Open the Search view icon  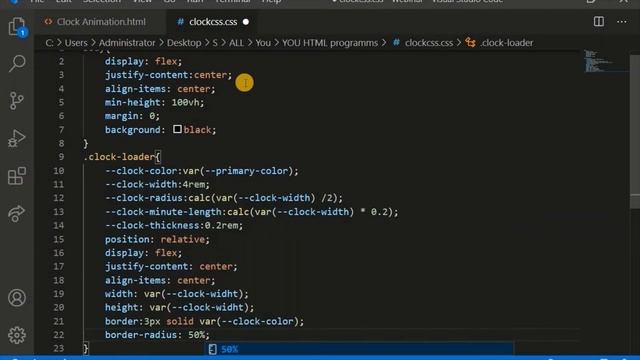(x=17, y=64)
